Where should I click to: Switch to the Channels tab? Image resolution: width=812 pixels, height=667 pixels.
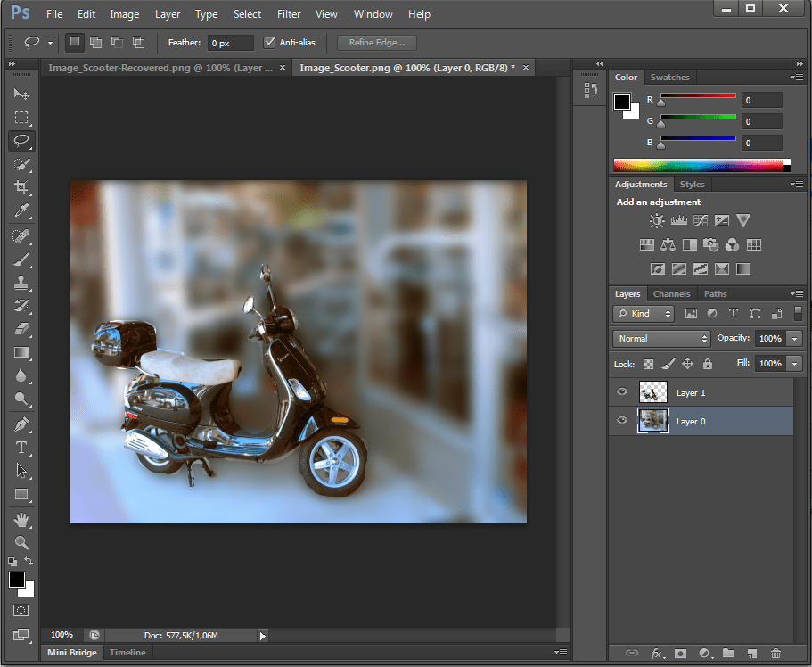click(671, 294)
